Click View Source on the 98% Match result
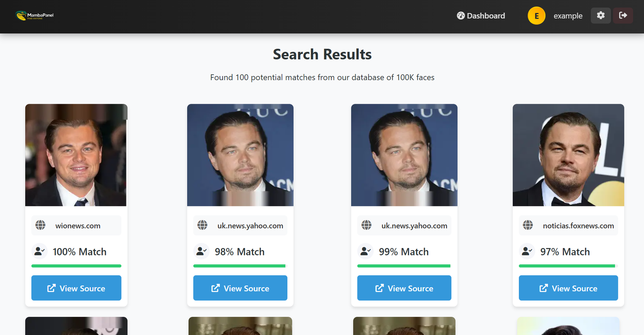The image size is (644, 335). (240, 288)
